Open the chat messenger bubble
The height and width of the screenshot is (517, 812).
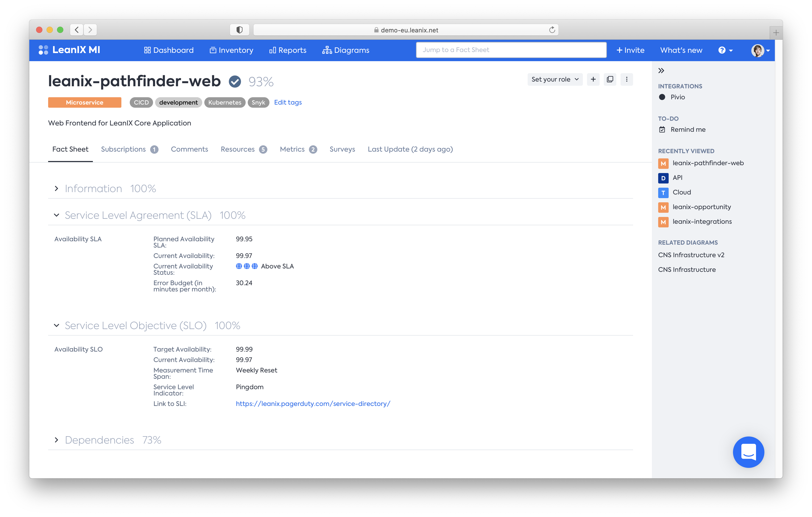(748, 452)
